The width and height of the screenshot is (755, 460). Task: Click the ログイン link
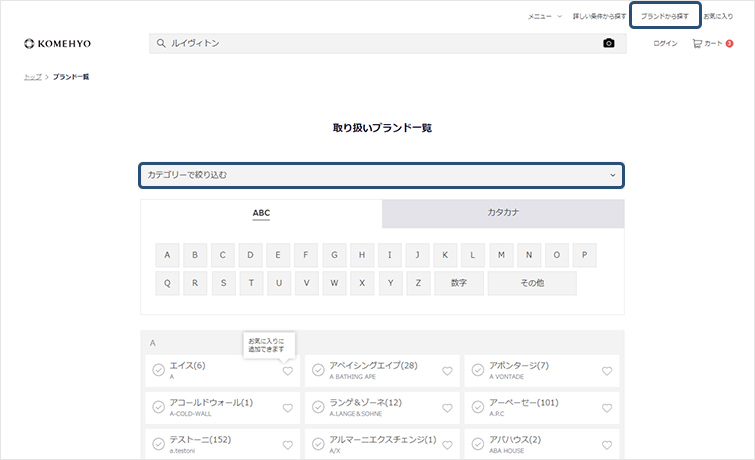click(665, 43)
